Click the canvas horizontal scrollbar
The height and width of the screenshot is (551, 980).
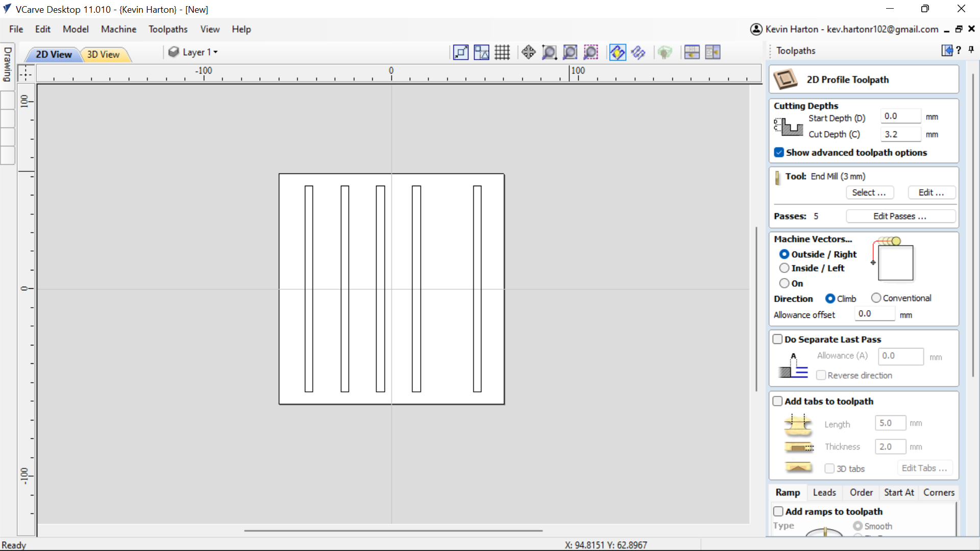tap(393, 531)
